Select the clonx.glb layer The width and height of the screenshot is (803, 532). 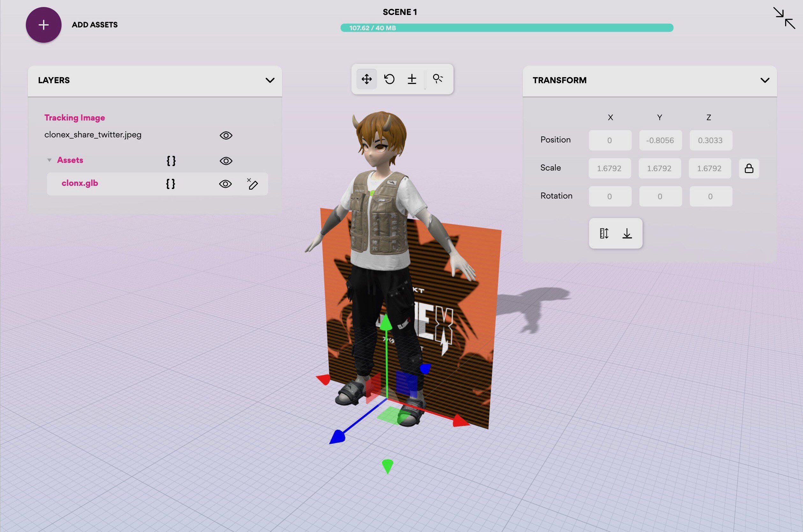pyautogui.click(x=80, y=183)
